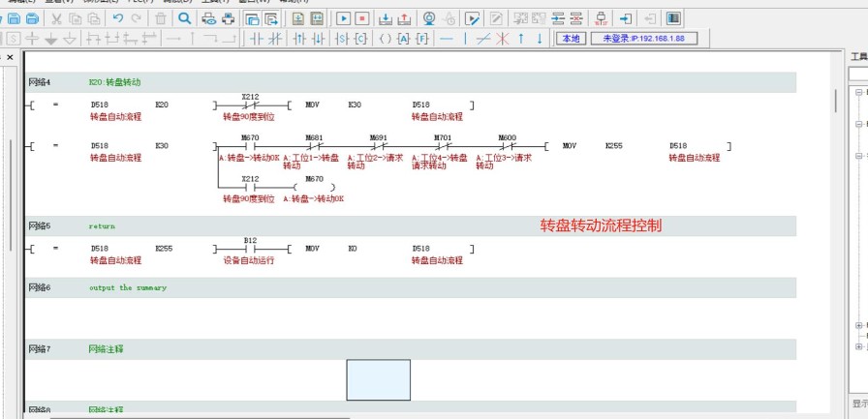This screenshot has width=868, height=419.
Task: Click the red delete-line X icon
Action: point(502,39)
